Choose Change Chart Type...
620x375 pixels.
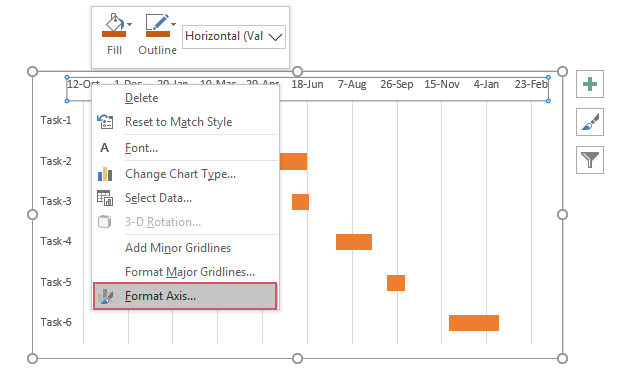(185, 174)
